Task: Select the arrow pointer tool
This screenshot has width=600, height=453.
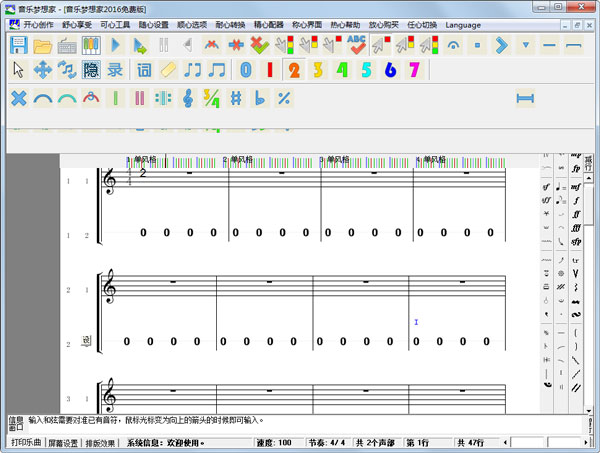Action: tap(18, 70)
